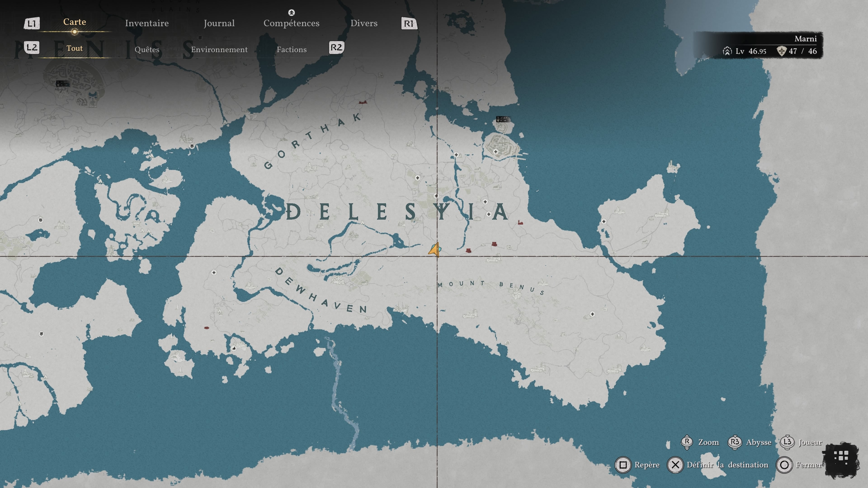Screen dimensions: 868x488
Task: Click the R2 next-filter button icon
Action: click(x=336, y=47)
